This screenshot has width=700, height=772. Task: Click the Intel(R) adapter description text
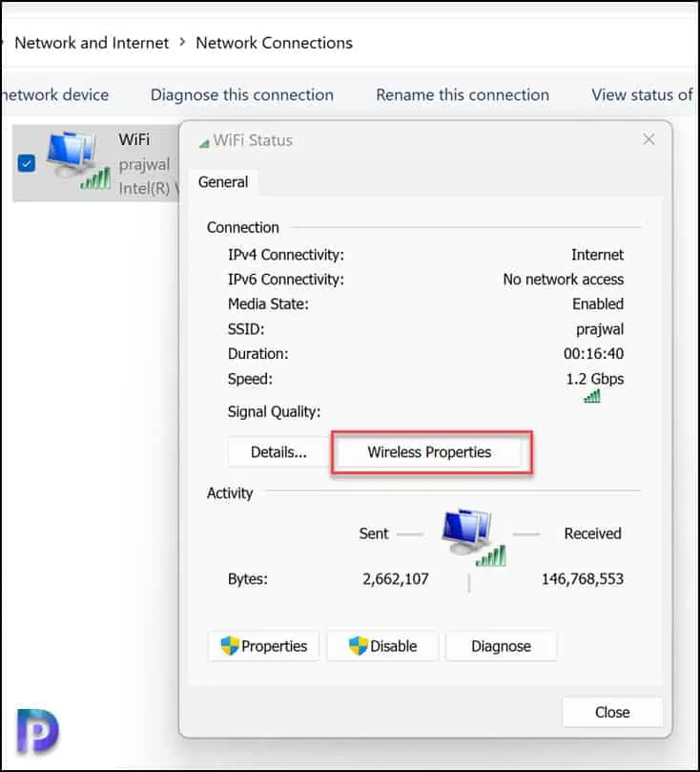click(148, 189)
